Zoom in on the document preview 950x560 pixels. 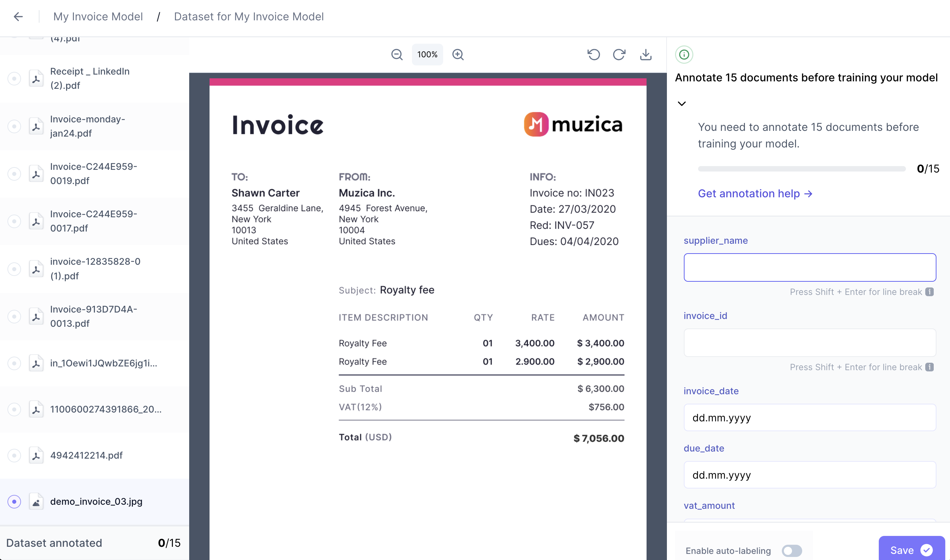point(458,54)
